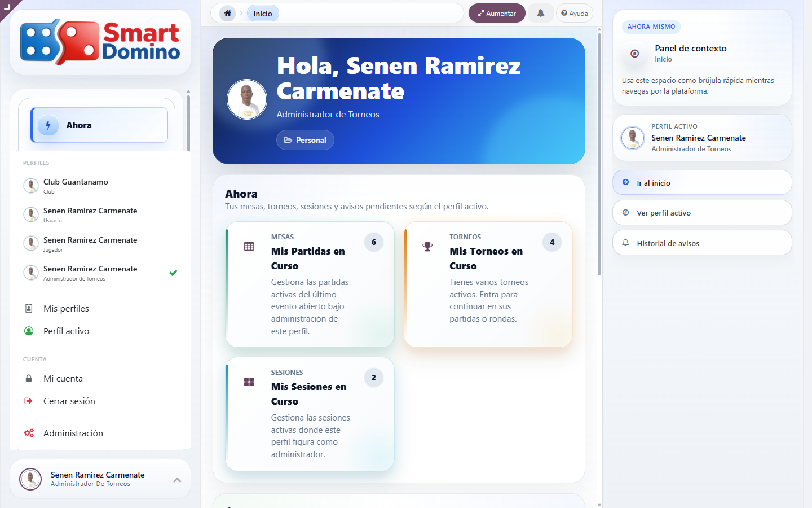This screenshot has width=812, height=508.
Task: Click the green Perfil activo icon
Action: [29, 331]
